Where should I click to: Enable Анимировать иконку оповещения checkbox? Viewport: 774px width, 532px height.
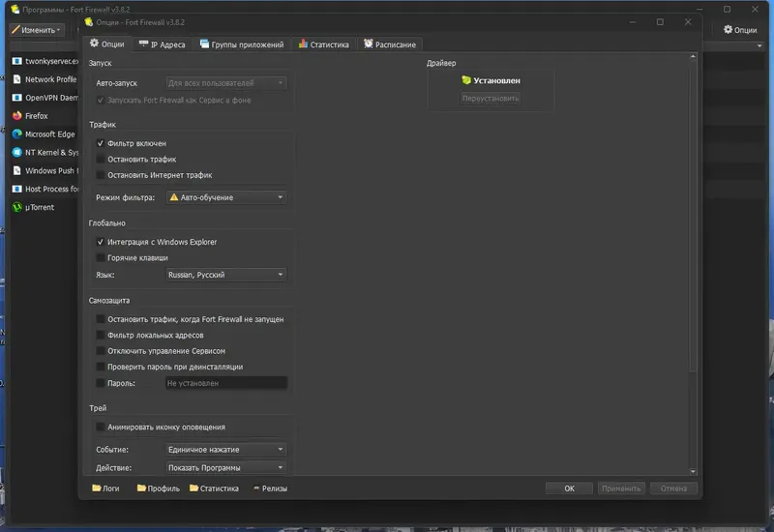click(101, 427)
